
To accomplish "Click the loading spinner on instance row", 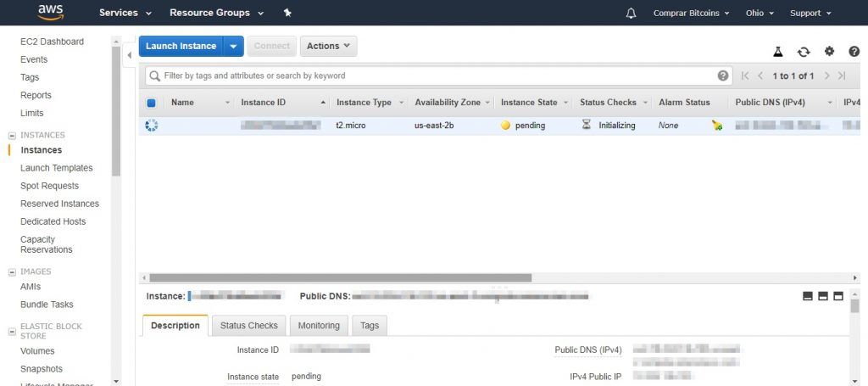I will pos(151,126).
